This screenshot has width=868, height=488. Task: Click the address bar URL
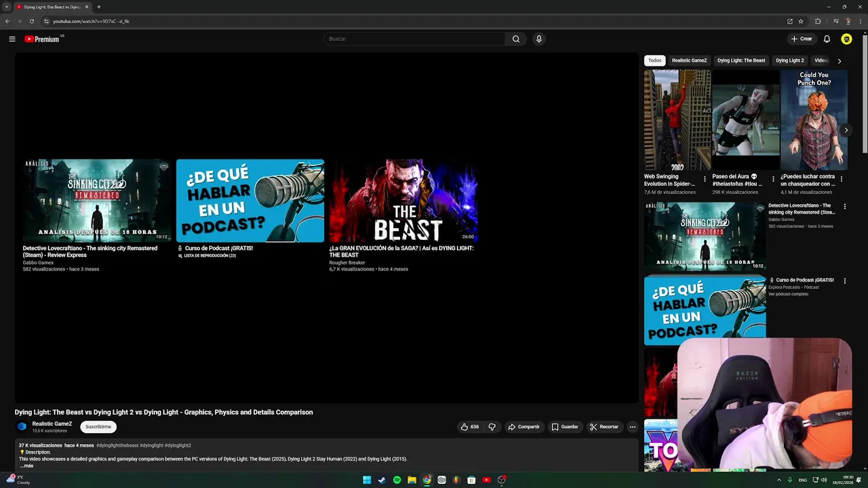(91, 21)
